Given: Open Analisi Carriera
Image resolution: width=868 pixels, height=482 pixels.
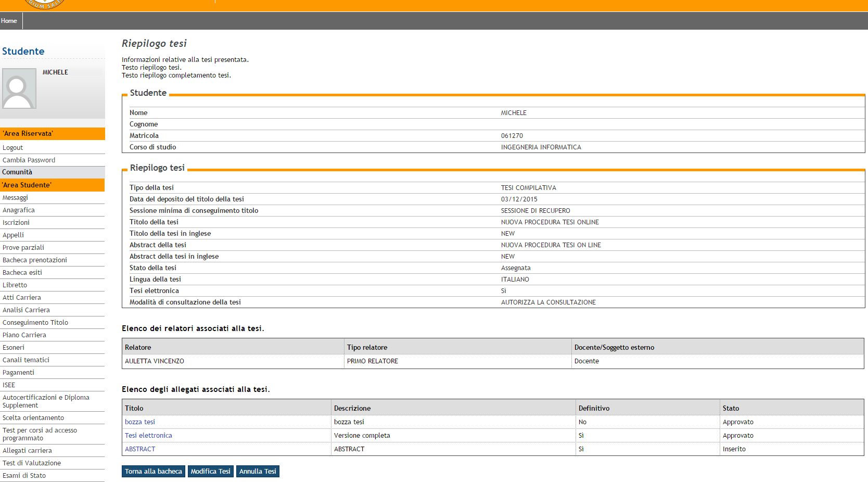Looking at the screenshot, I should (x=26, y=310).
